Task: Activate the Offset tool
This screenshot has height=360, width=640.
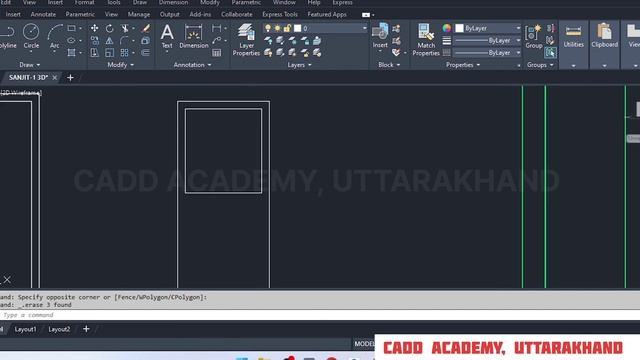Action: tap(145, 53)
